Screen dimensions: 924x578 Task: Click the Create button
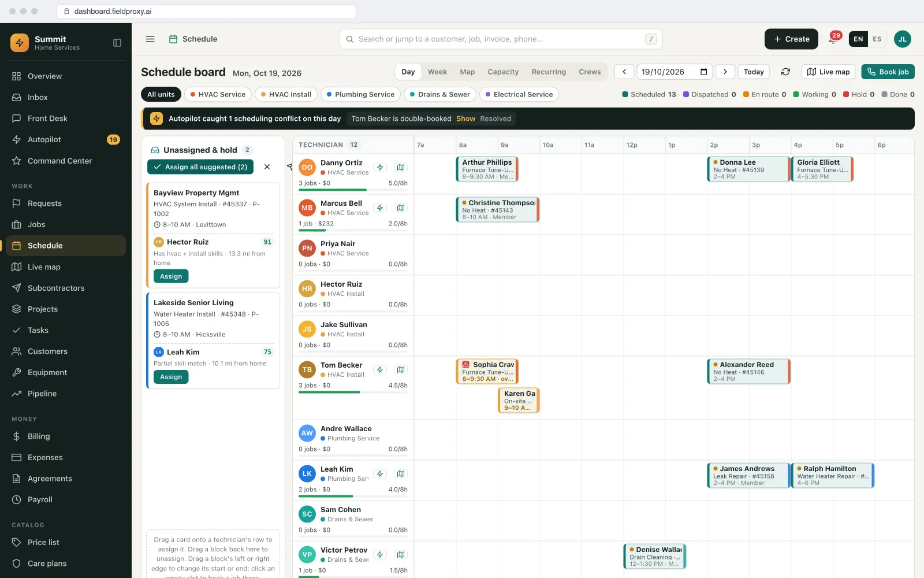(x=791, y=39)
